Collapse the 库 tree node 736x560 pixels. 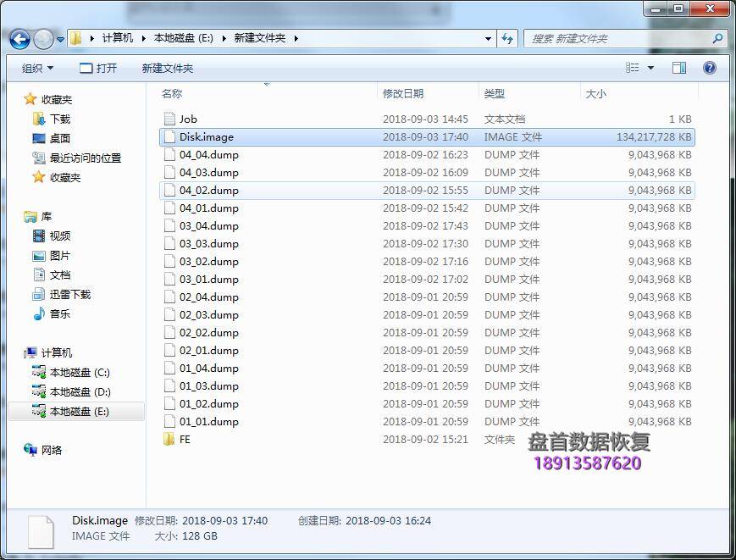tap(19, 216)
